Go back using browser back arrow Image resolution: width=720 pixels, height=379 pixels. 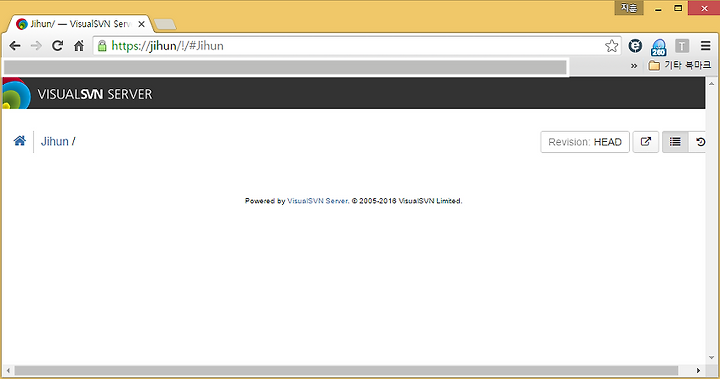[x=15, y=46]
